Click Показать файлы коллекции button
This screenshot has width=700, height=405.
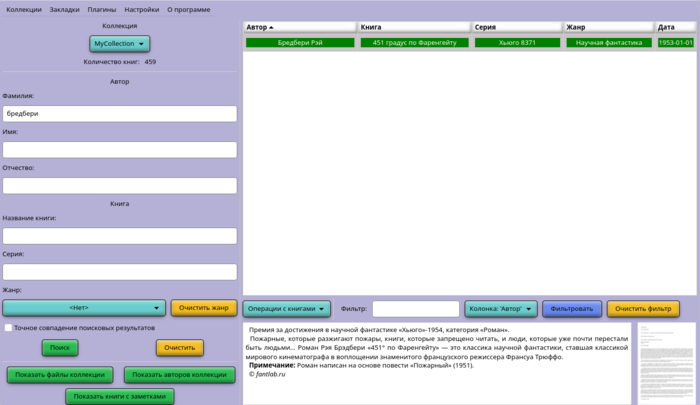60,375
